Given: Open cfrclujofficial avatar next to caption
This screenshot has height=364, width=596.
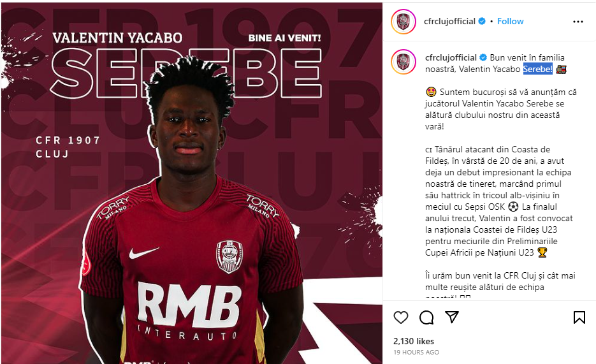Looking at the screenshot, I should pyautogui.click(x=403, y=62).
